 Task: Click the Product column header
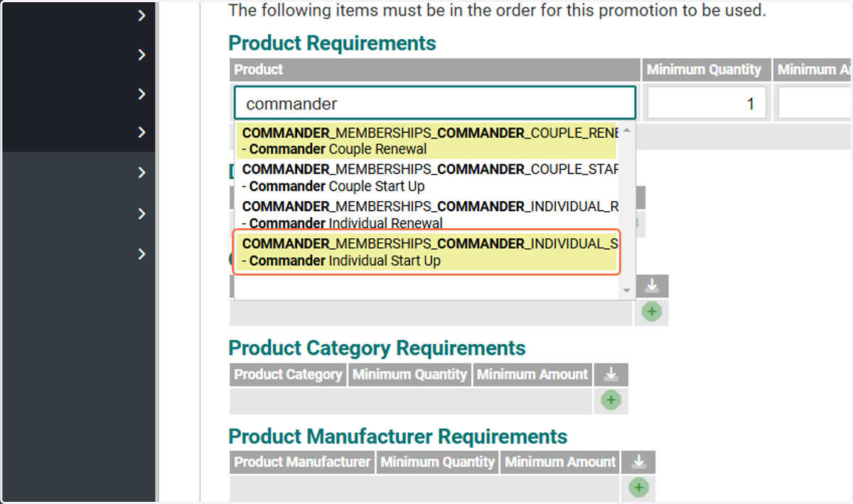click(434, 70)
